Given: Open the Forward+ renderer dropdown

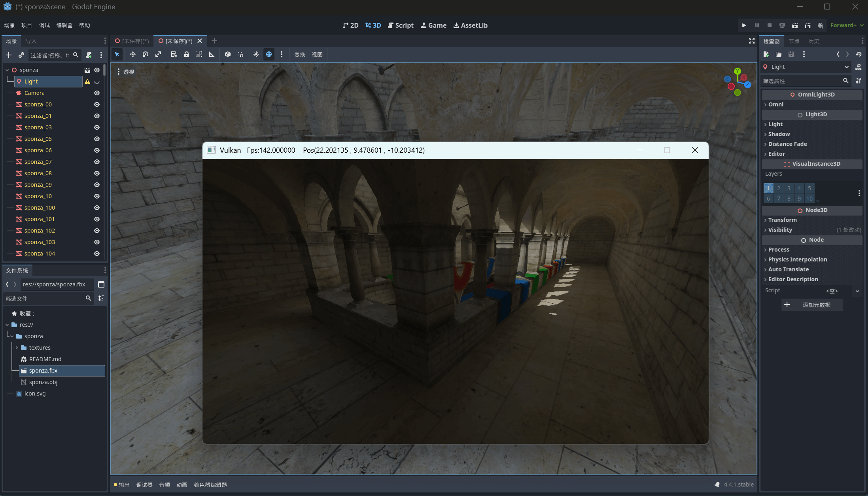Looking at the screenshot, I should coord(847,25).
